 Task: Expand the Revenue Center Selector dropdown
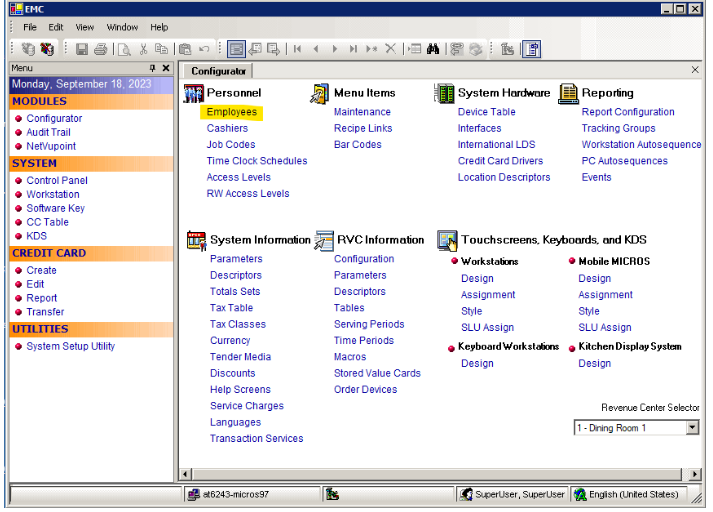click(692, 428)
